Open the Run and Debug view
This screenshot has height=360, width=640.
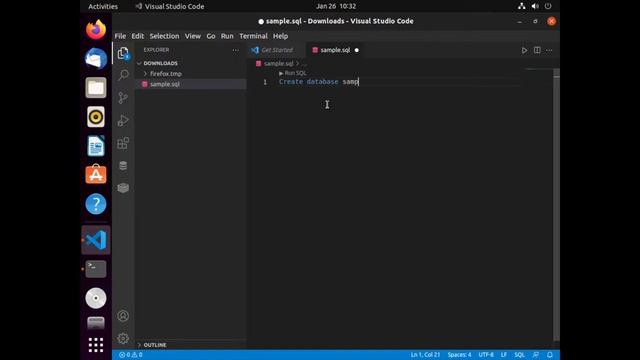[x=123, y=120]
